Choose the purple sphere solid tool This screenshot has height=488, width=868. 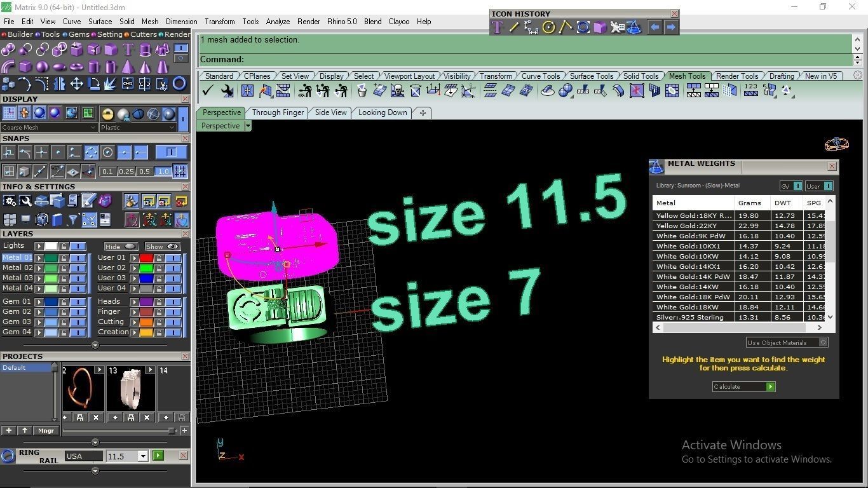pyautogui.click(x=43, y=67)
